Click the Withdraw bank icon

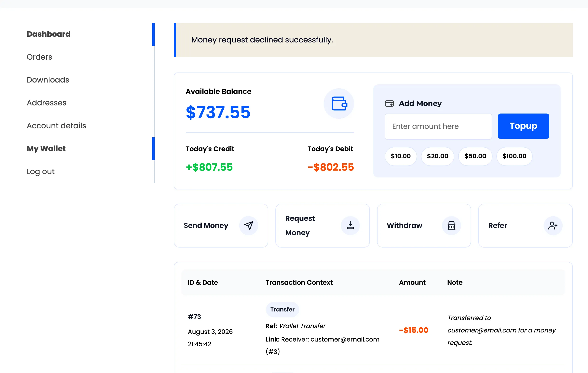click(451, 226)
